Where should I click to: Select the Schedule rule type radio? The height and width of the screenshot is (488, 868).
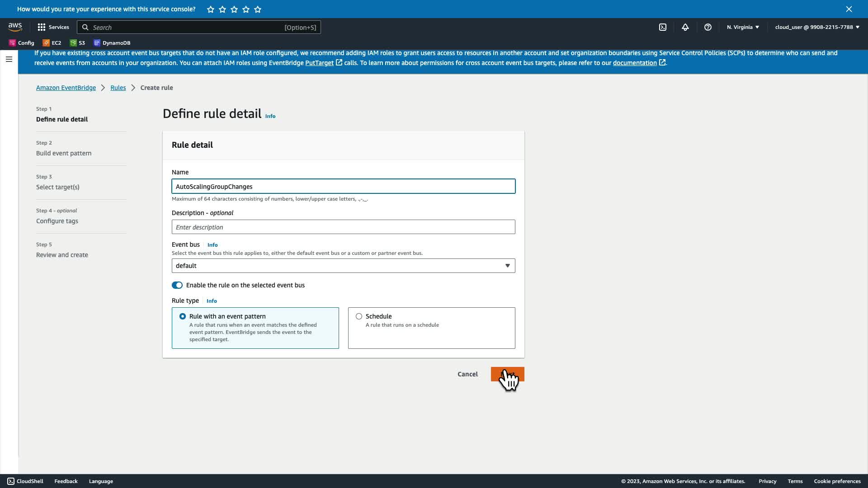pyautogui.click(x=359, y=316)
